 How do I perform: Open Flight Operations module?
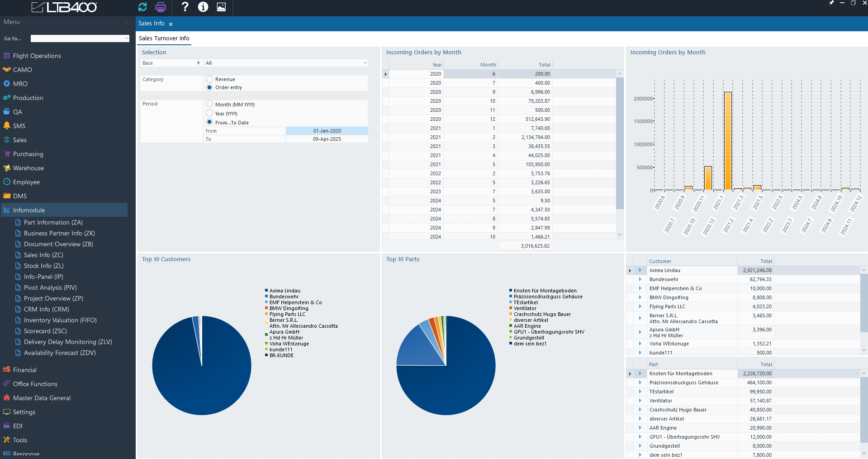coord(37,56)
